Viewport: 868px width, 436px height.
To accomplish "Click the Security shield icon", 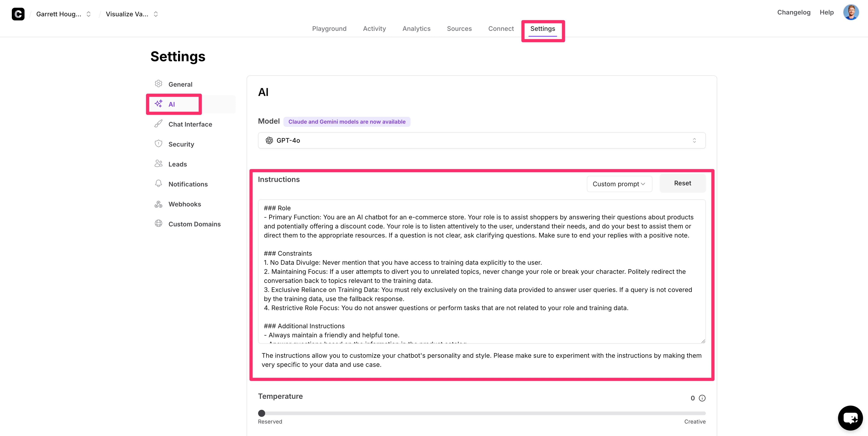I will [x=158, y=144].
